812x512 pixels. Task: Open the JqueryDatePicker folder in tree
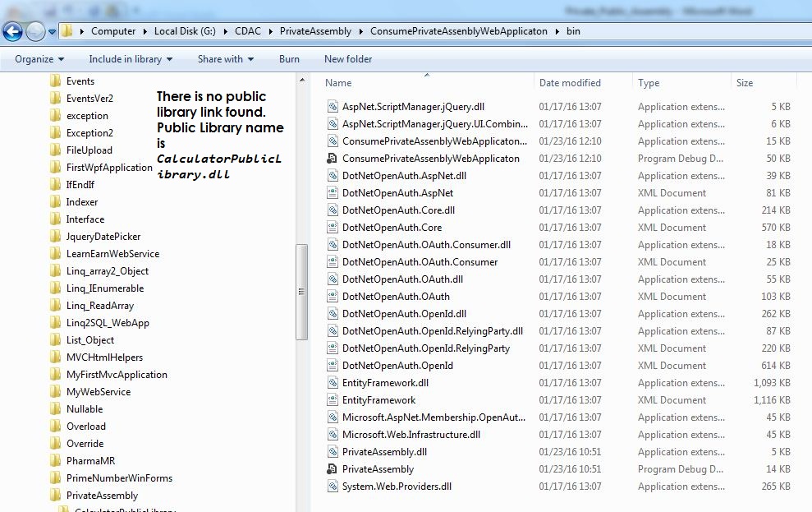click(103, 237)
